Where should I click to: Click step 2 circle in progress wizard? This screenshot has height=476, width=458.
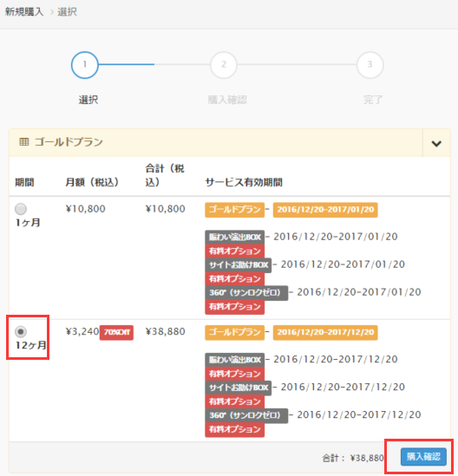coord(224,65)
